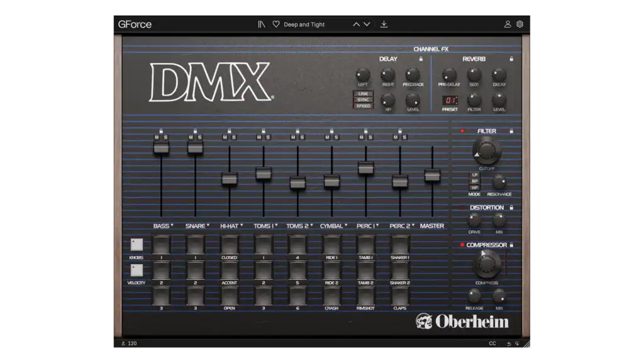Trigger the Rimshot pad

coord(365,296)
